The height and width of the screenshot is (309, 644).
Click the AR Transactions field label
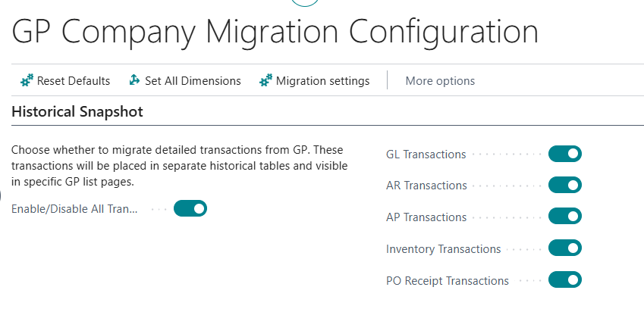click(426, 186)
